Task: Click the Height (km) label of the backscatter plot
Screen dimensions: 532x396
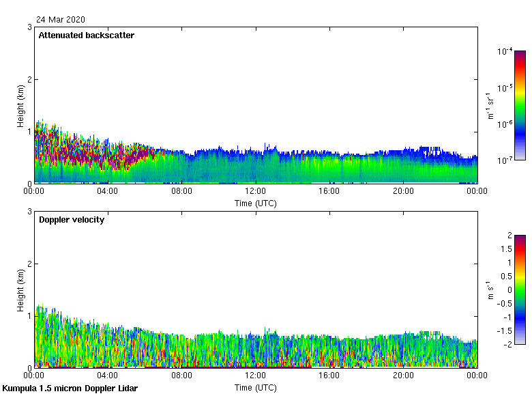Action: click(x=21, y=105)
